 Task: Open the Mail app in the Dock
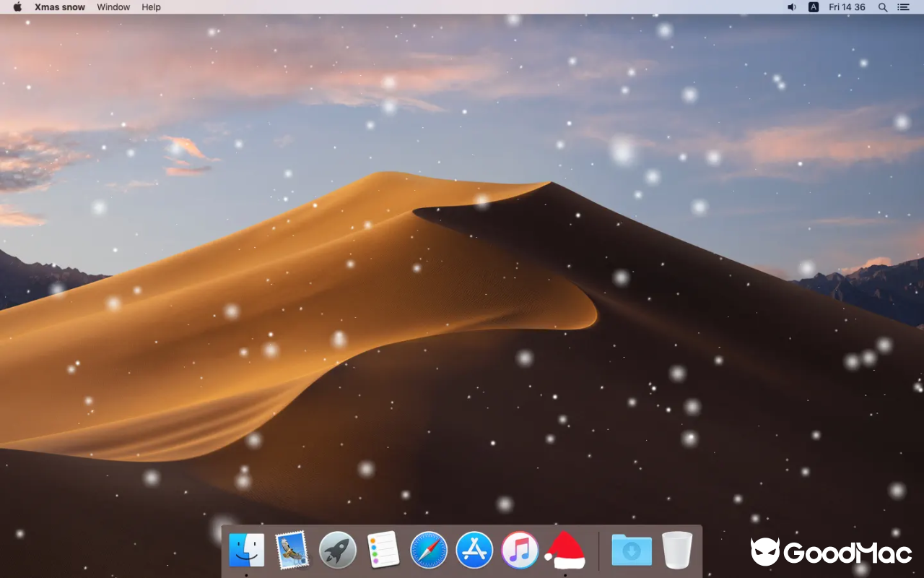pos(292,550)
